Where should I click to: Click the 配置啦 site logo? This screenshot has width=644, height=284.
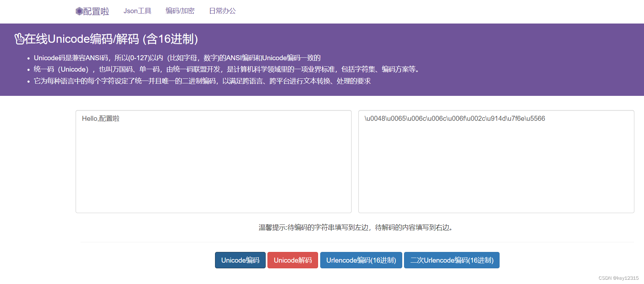(92, 11)
